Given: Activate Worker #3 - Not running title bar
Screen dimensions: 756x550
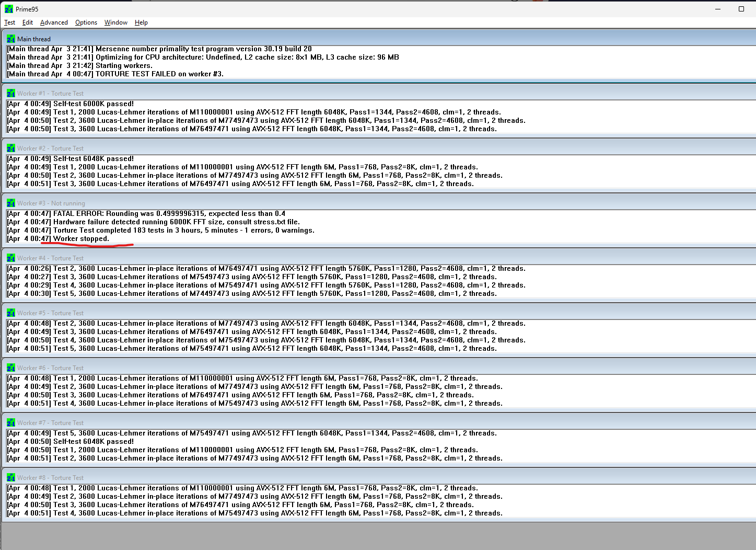Looking at the screenshot, I should tap(380, 203).
